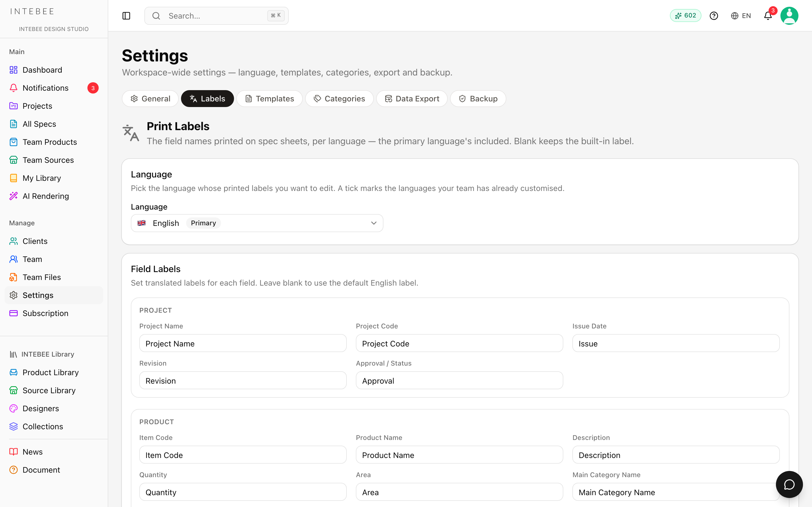The width and height of the screenshot is (812, 507).
Task: Click the Search input field
Action: [x=217, y=16]
